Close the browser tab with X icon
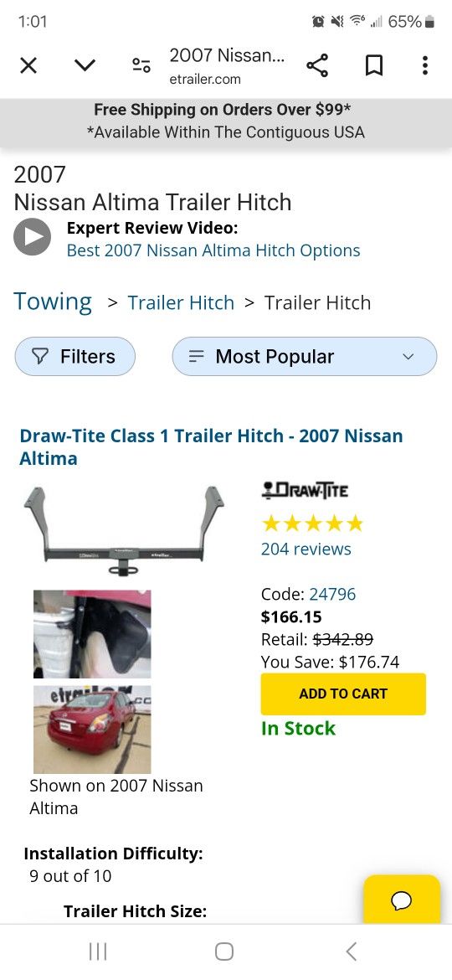The image size is (452, 980). 28,65
